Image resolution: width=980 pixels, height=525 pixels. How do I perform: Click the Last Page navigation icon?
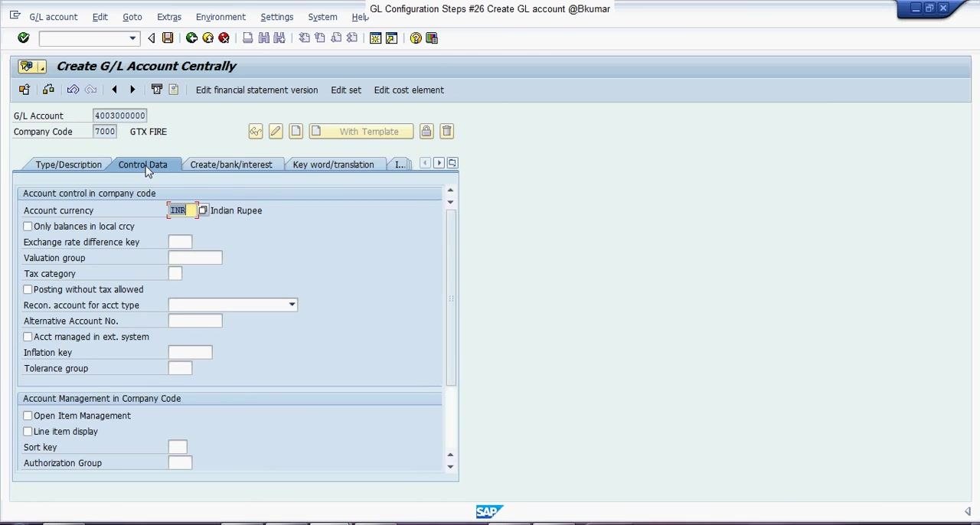[x=352, y=38]
